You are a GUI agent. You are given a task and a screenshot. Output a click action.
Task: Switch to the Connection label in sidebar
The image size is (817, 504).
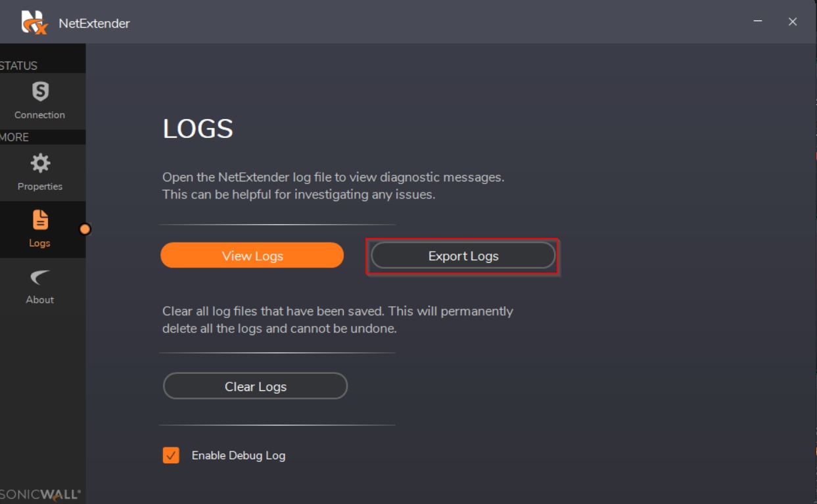pyautogui.click(x=40, y=115)
